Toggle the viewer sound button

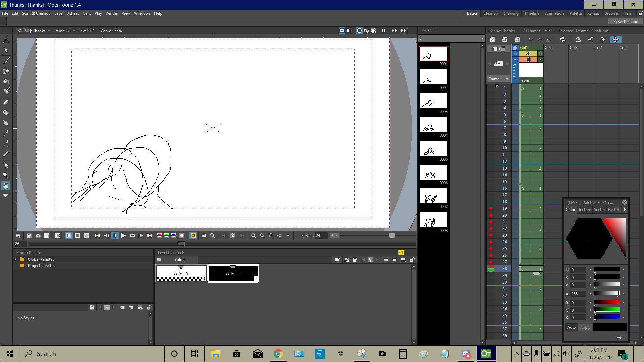[193, 236]
